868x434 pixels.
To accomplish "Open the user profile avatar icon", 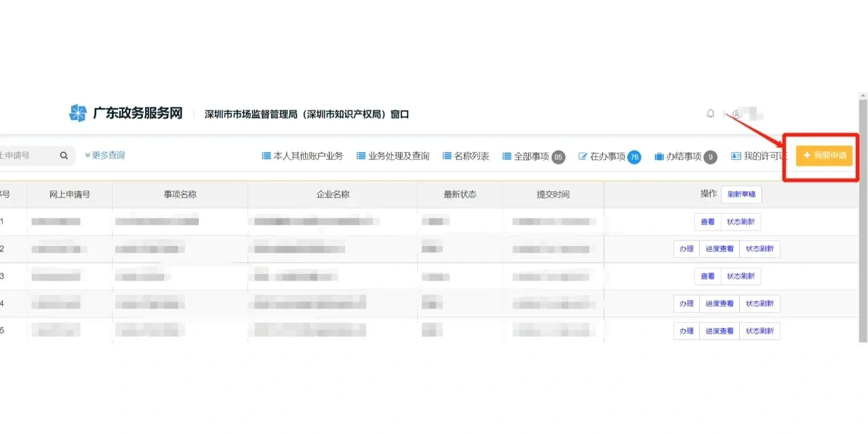I will click(736, 115).
